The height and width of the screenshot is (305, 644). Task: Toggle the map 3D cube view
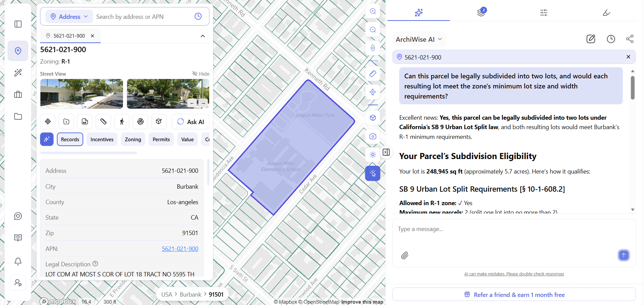tap(373, 118)
